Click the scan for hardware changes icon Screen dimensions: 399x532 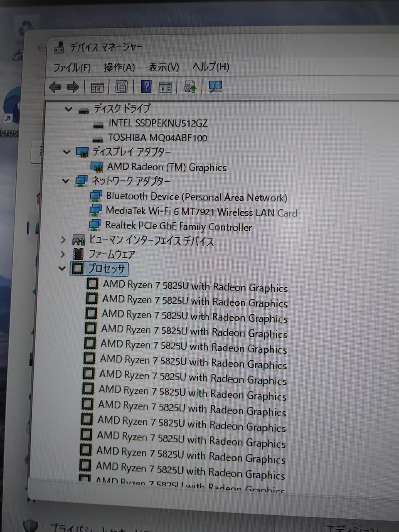(215, 86)
